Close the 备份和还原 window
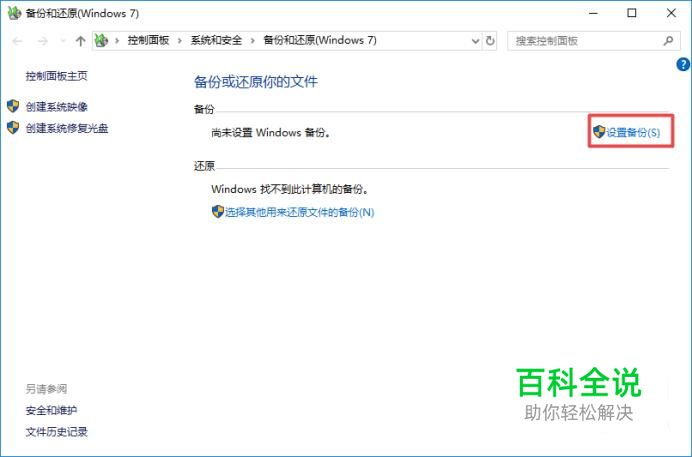 point(671,13)
